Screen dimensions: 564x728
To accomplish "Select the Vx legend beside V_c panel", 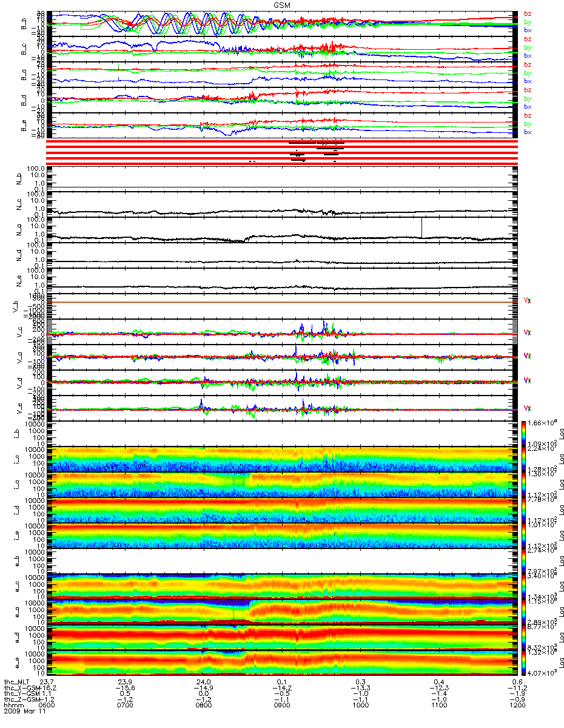I will pyautogui.click(x=528, y=332).
